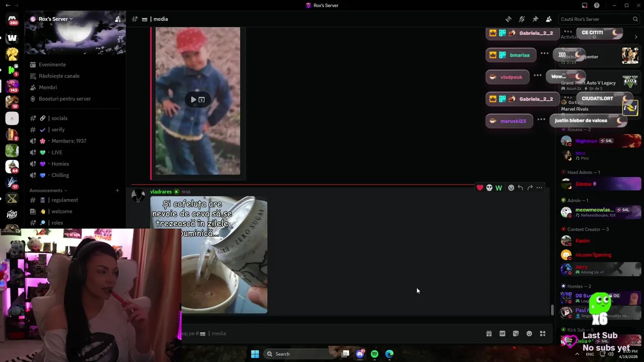This screenshot has height=362, width=644.
Task: Select the regulament channel
Action: click(x=74, y=200)
